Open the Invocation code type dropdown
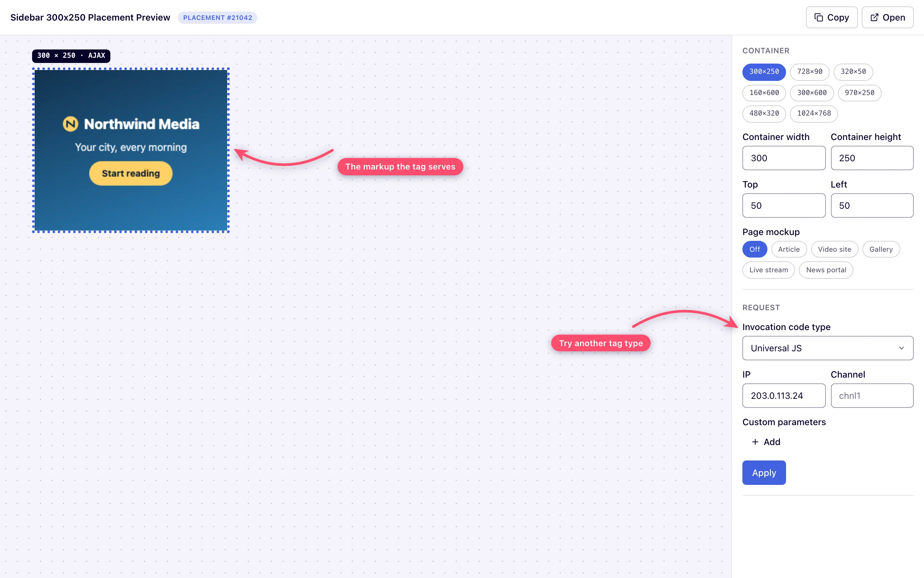The width and height of the screenshot is (924, 578). click(x=828, y=348)
